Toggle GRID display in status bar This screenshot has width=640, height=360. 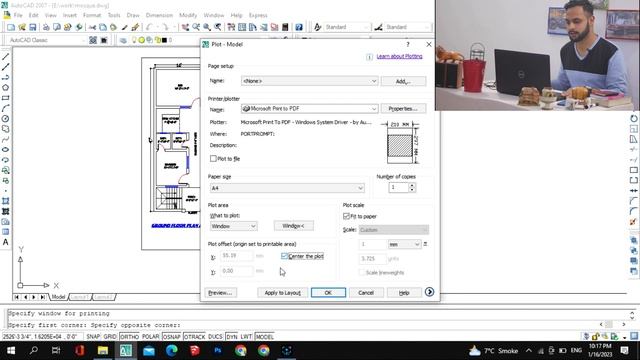pos(110,337)
